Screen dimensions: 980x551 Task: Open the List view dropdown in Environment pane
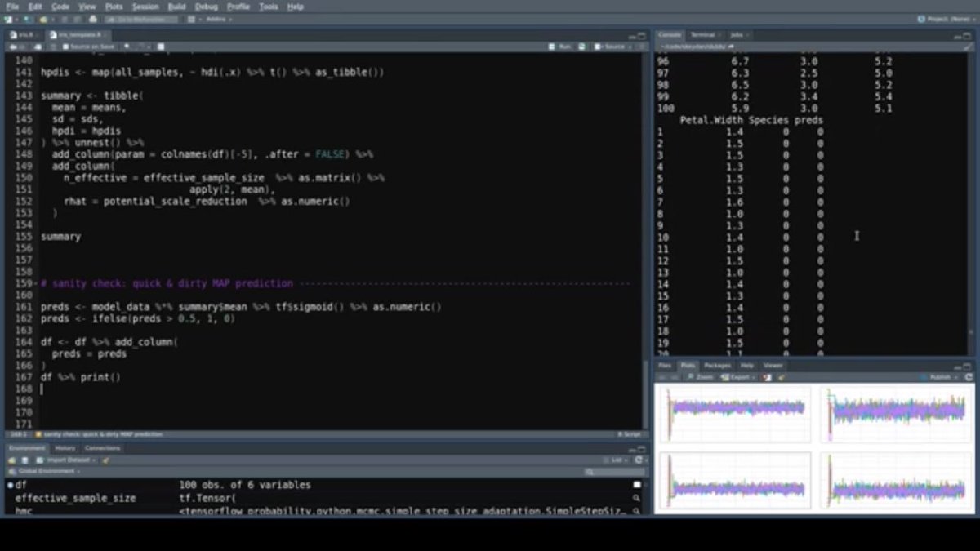click(x=617, y=460)
